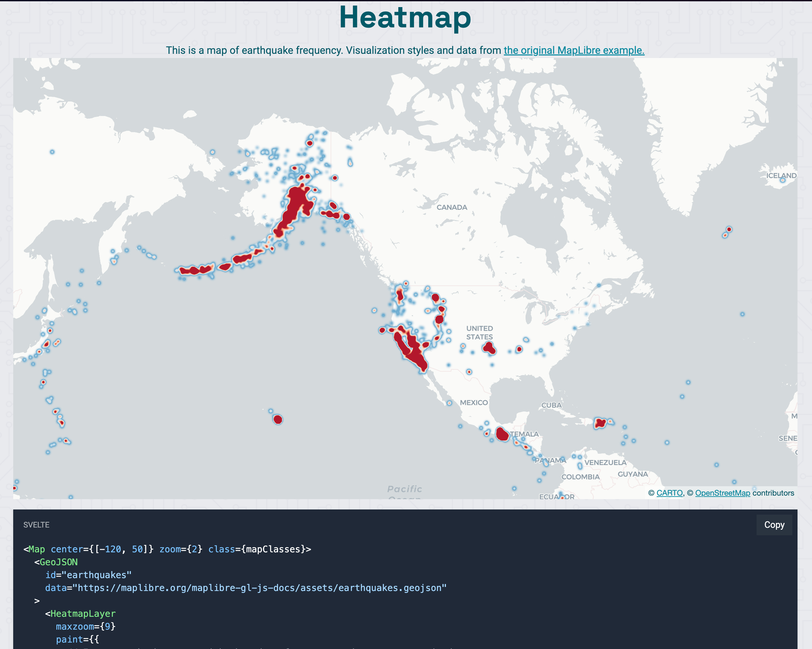Click the SVELTE language label above the code
The height and width of the screenshot is (649, 812).
[x=36, y=525]
